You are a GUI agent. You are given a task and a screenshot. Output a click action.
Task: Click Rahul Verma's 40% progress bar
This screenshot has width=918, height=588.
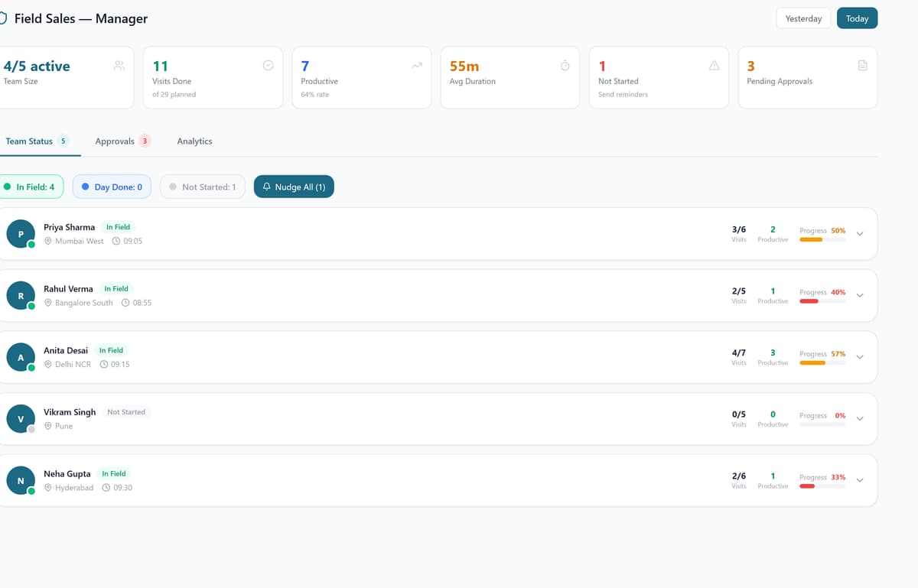tap(822, 301)
